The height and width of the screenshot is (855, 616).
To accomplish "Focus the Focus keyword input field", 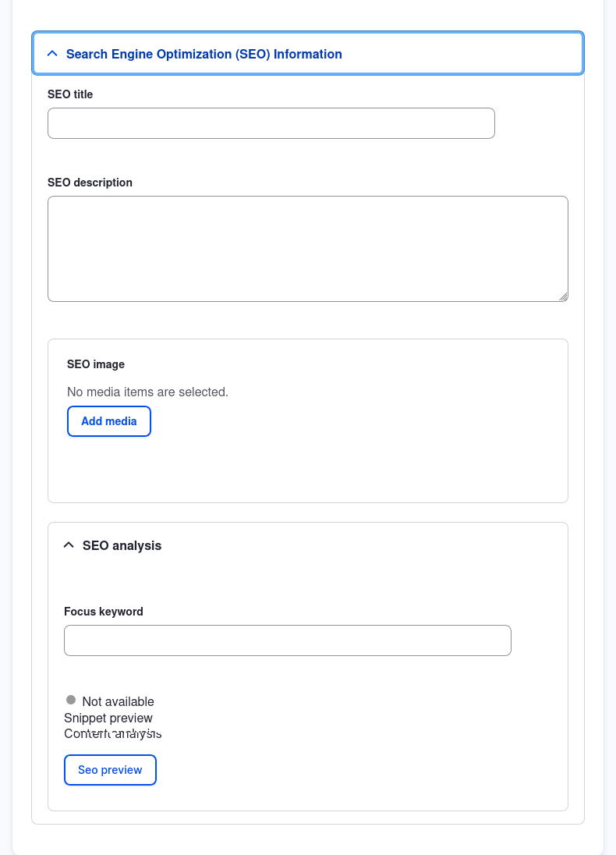I will (x=287, y=640).
